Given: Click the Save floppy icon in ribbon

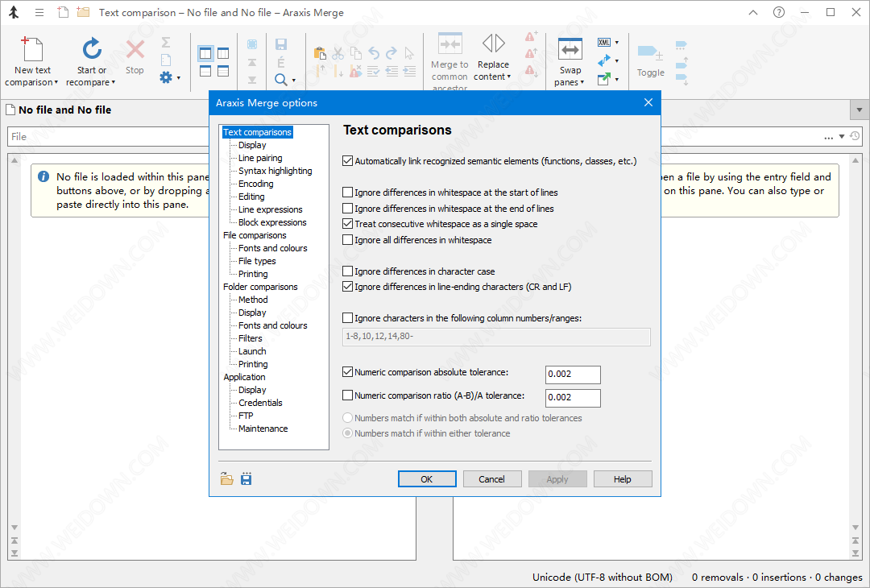Looking at the screenshot, I should coord(281,44).
